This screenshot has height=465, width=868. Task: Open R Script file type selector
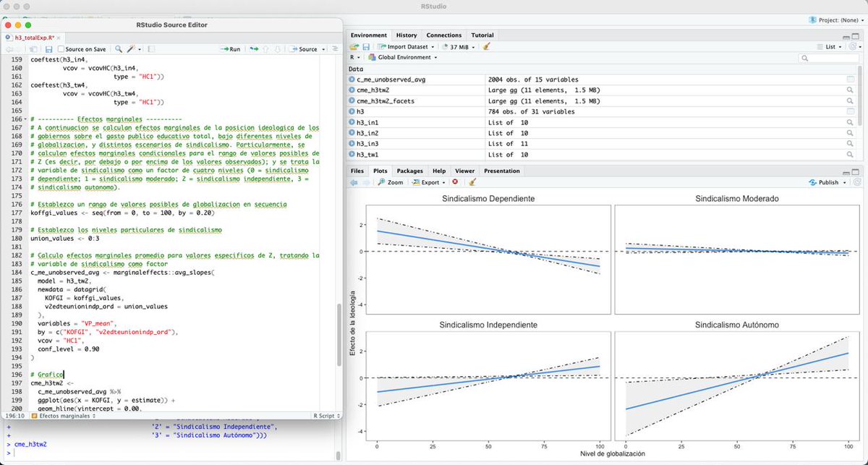click(x=325, y=417)
